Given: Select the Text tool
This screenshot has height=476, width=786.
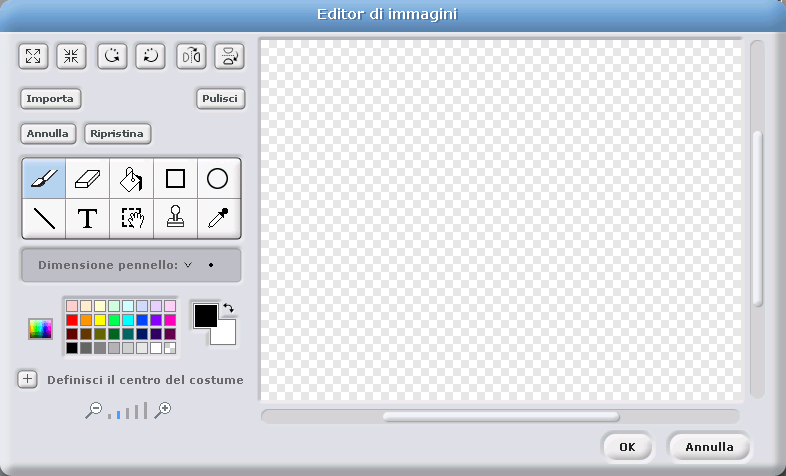Looking at the screenshot, I should point(88,218).
